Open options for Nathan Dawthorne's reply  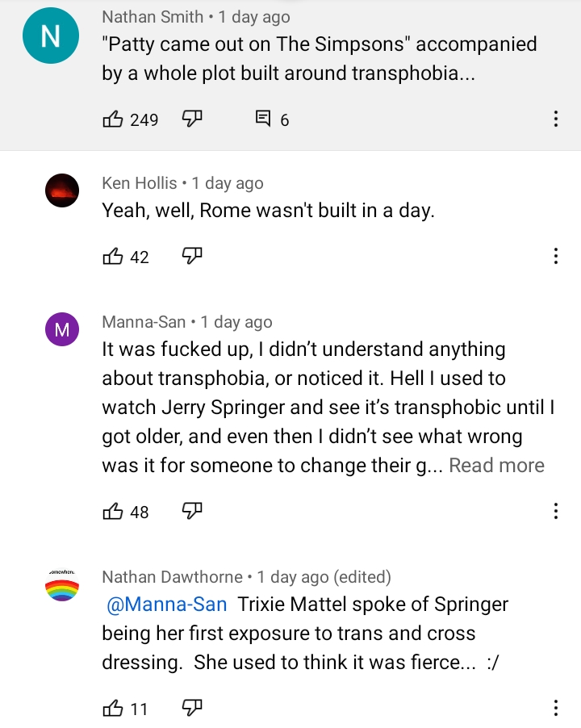[555, 709]
